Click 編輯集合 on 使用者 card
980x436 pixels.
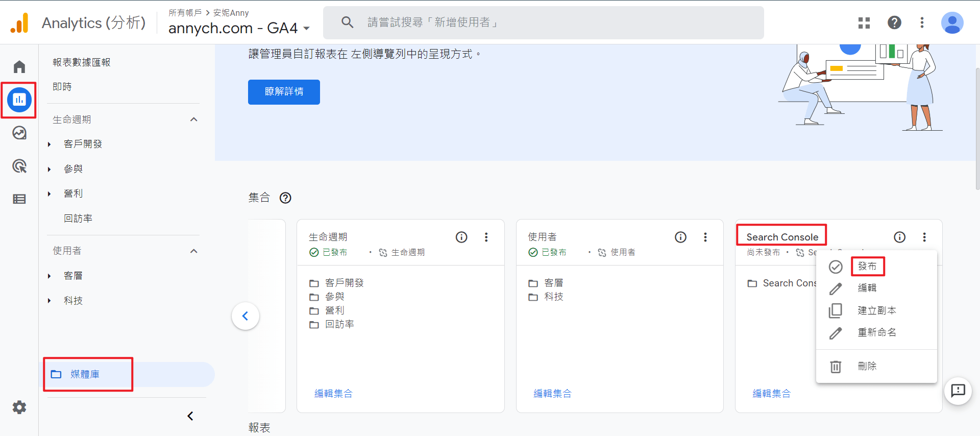point(552,394)
